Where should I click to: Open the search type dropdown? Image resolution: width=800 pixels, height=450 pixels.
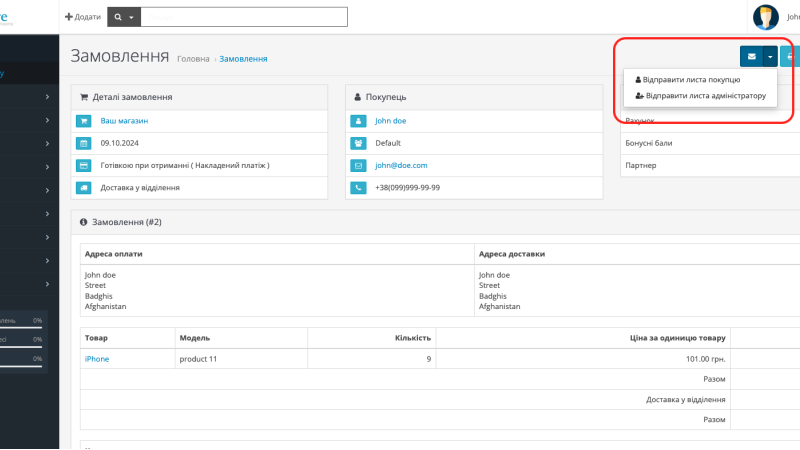pos(124,17)
